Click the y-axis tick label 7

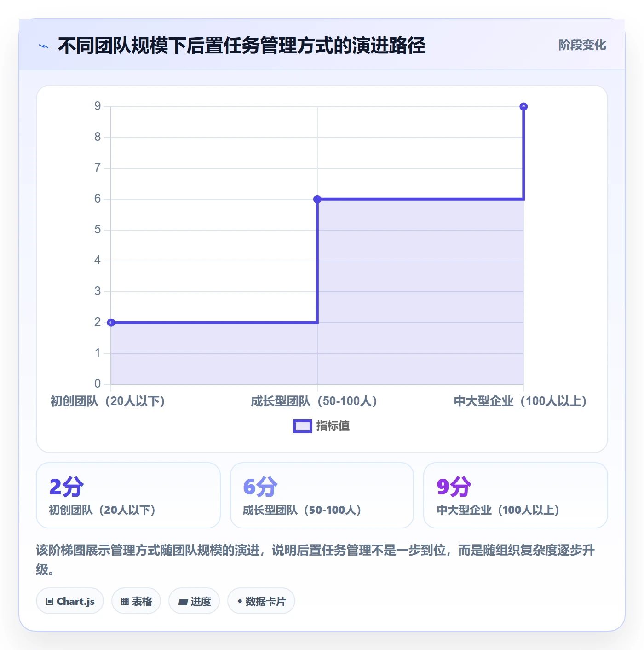coord(98,168)
